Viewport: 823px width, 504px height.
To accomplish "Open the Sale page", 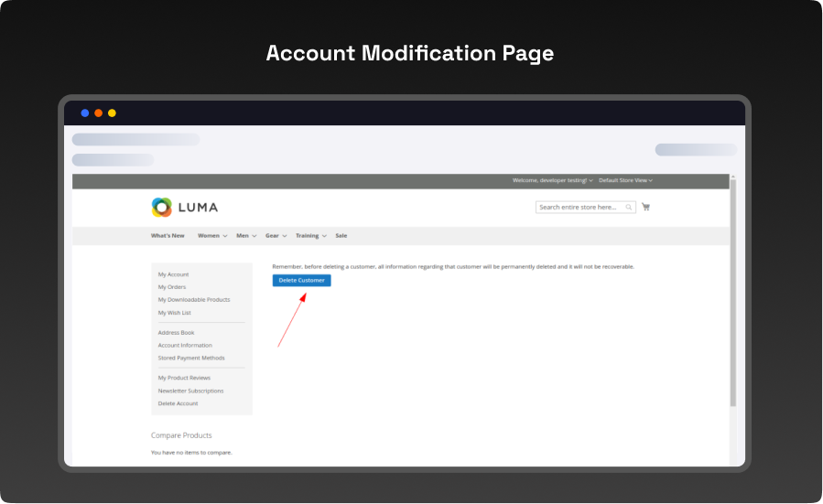I will tap(341, 236).
